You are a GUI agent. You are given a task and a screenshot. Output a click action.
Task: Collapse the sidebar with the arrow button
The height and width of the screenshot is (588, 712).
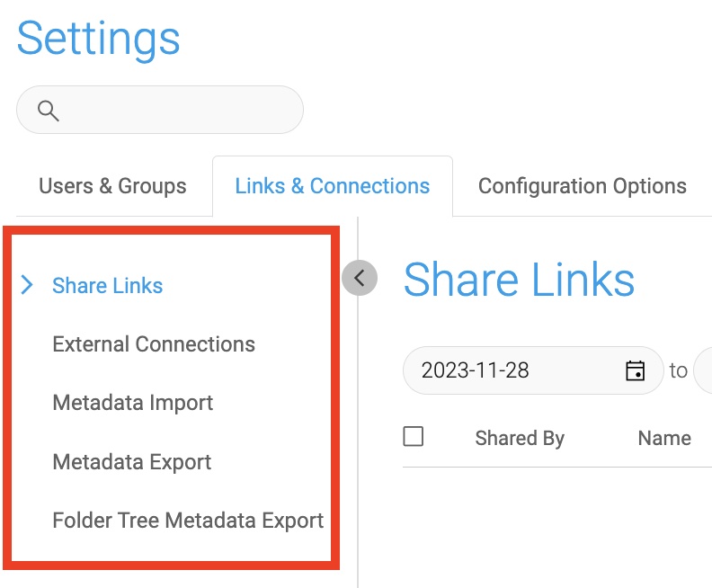tap(360, 278)
